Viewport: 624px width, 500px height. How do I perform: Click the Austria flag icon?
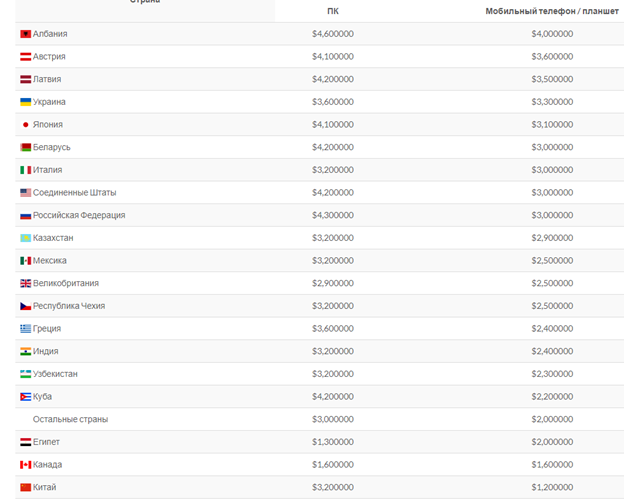pyautogui.click(x=25, y=57)
